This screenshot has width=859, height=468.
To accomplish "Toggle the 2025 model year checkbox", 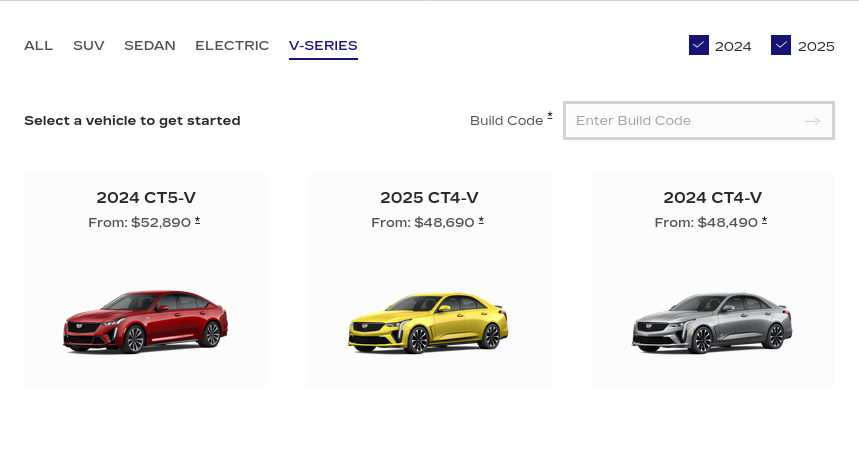I will pyautogui.click(x=781, y=45).
